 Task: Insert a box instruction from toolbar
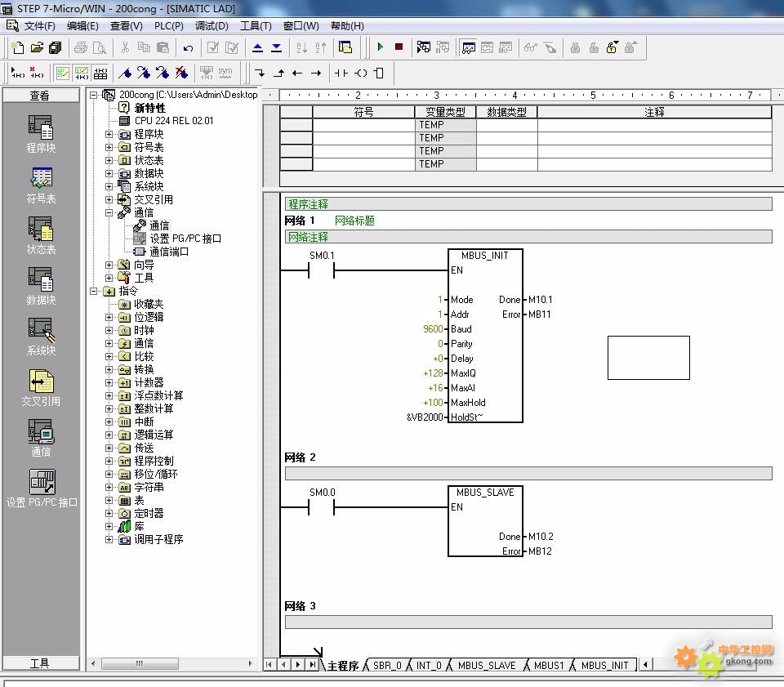pos(379,73)
